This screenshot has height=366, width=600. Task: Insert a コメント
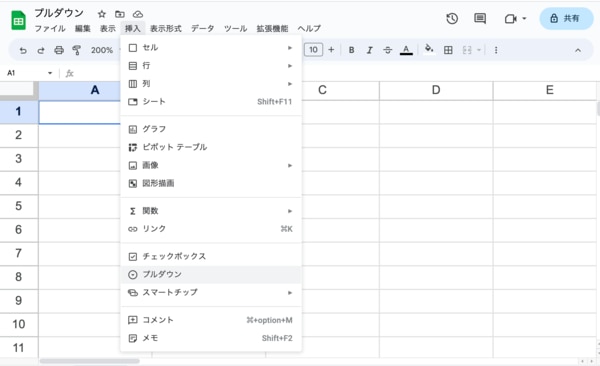[x=211, y=320]
